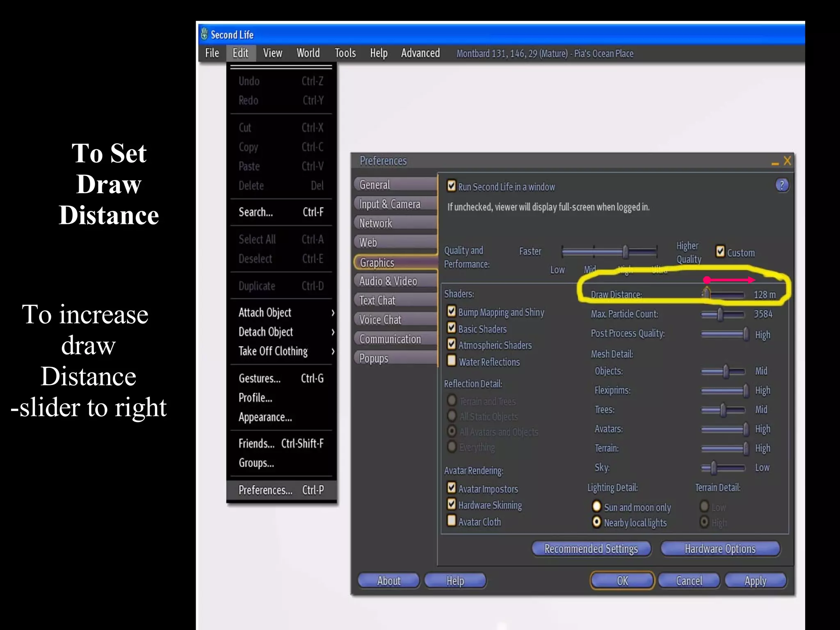Open the World menu
This screenshot has height=630, width=840.
tap(308, 53)
